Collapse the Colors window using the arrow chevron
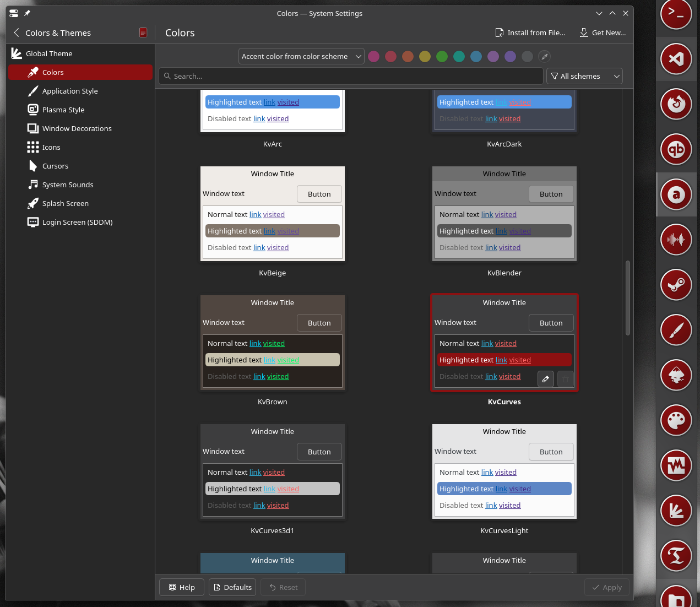Image resolution: width=700 pixels, height=607 pixels. [599, 13]
